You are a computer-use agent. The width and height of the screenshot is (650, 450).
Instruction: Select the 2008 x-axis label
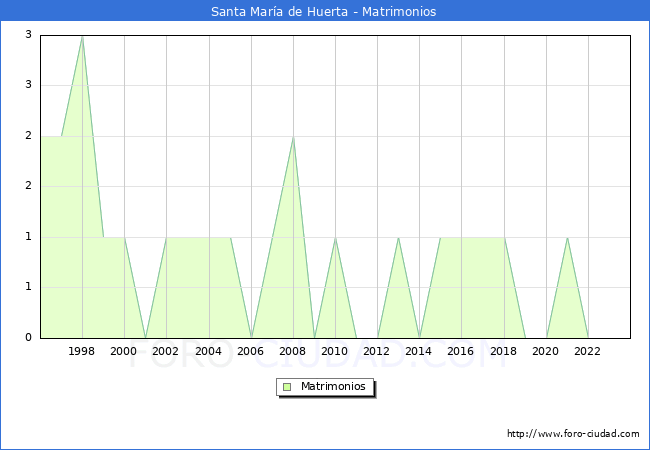[293, 351]
